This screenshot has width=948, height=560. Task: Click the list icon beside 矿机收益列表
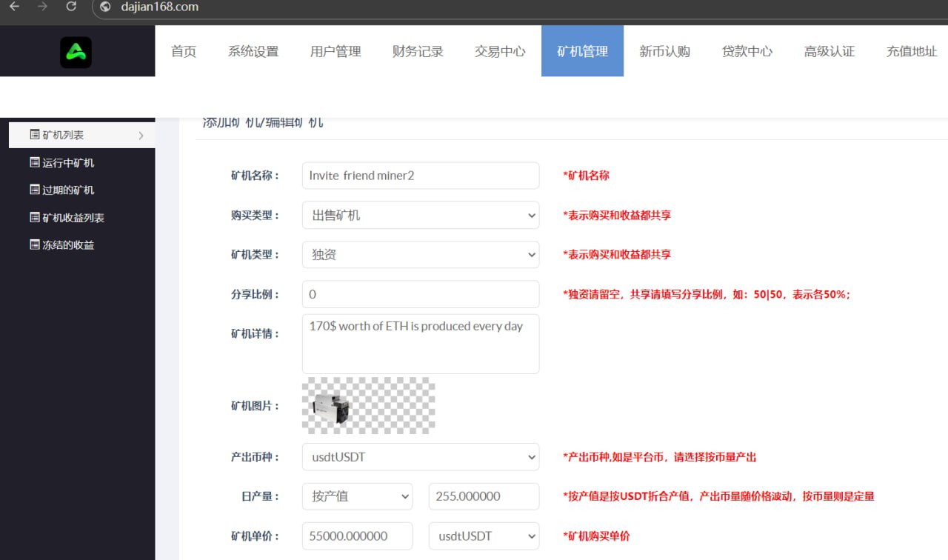click(x=34, y=217)
